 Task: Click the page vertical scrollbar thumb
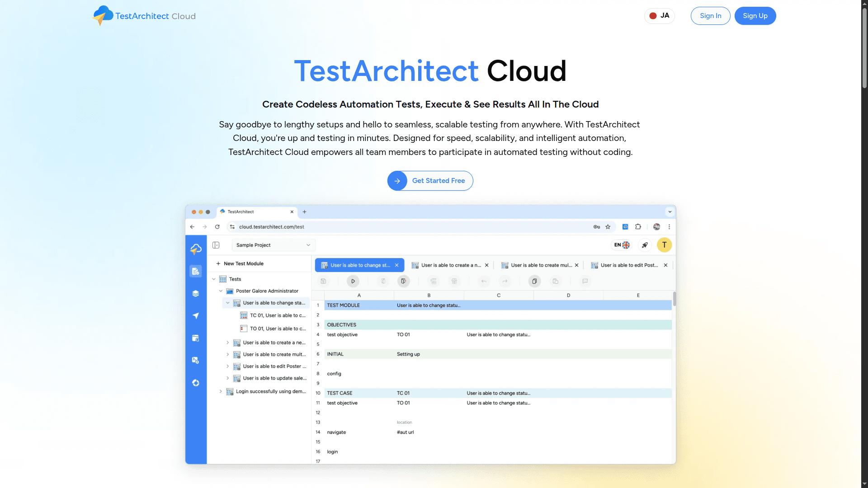click(x=864, y=47)
